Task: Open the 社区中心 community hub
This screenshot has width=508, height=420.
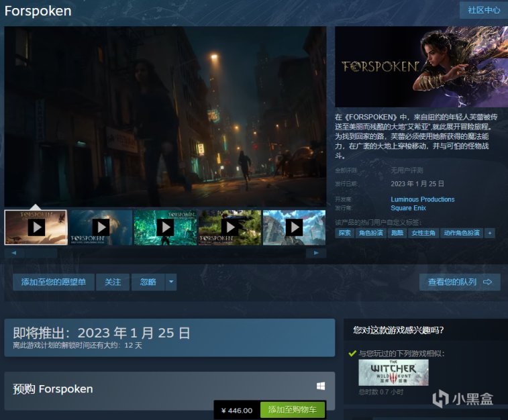Action: [484, 10]
